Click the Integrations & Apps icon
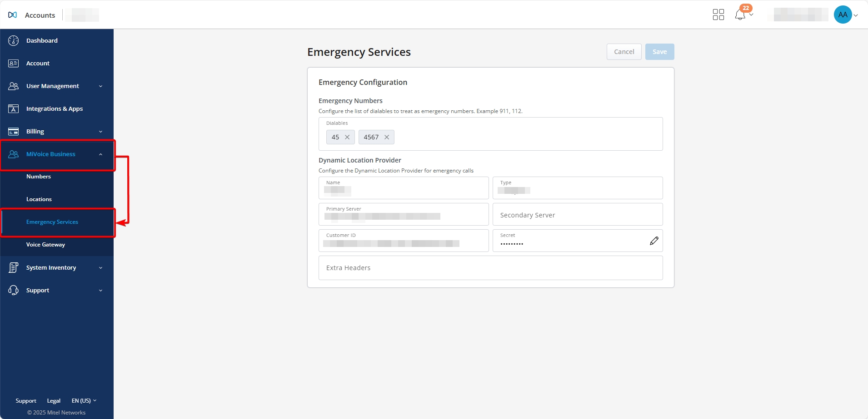The width and height of the screenshot is (868, 419). [14, 108]
